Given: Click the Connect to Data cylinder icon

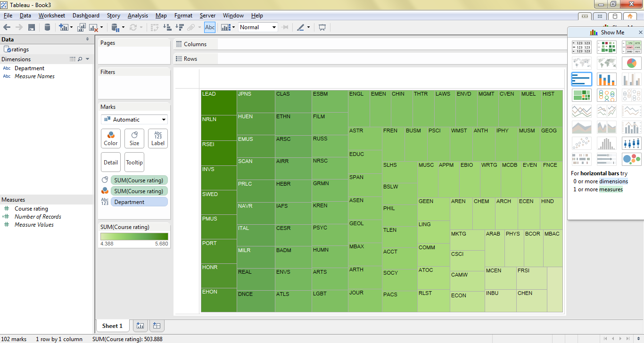Looking at the screenshot, I should (47, 27).
